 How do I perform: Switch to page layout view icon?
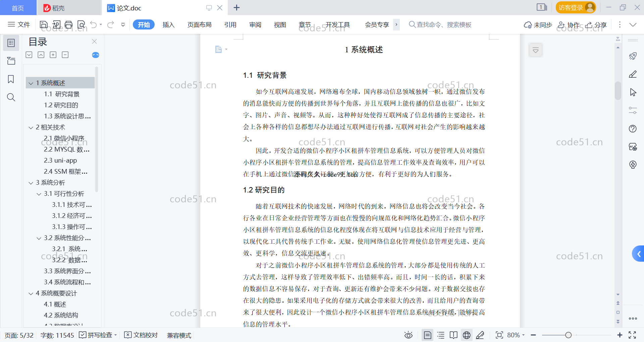click(427, 335)
